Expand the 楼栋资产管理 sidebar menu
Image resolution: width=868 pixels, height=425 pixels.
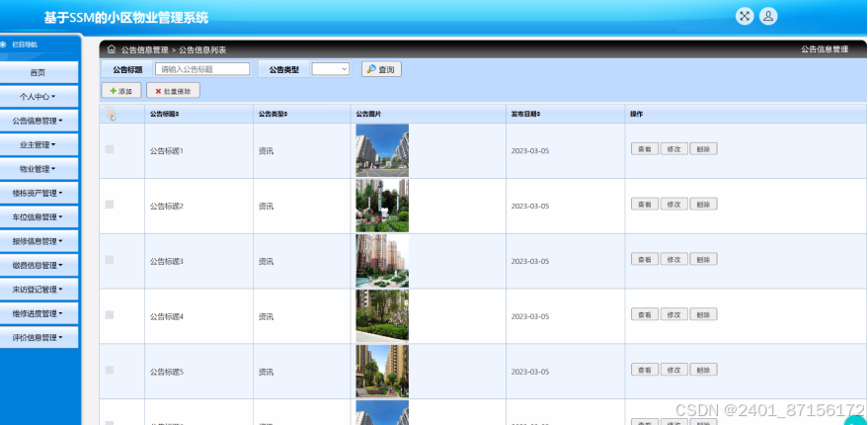click(x=39, y=193)
